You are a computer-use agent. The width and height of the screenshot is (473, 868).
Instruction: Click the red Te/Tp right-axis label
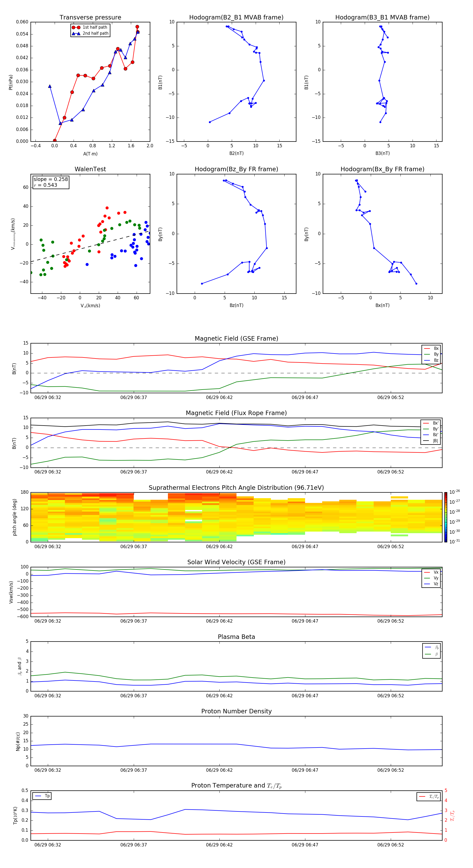[453, 815]
